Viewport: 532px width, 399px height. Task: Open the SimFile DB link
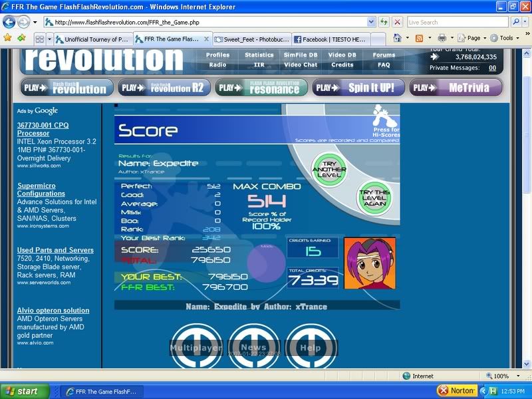pyautogui.click(x=300, y=55)
